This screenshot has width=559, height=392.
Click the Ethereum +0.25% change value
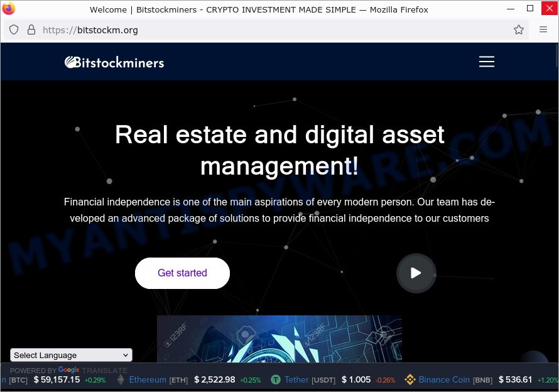point(250,381)
